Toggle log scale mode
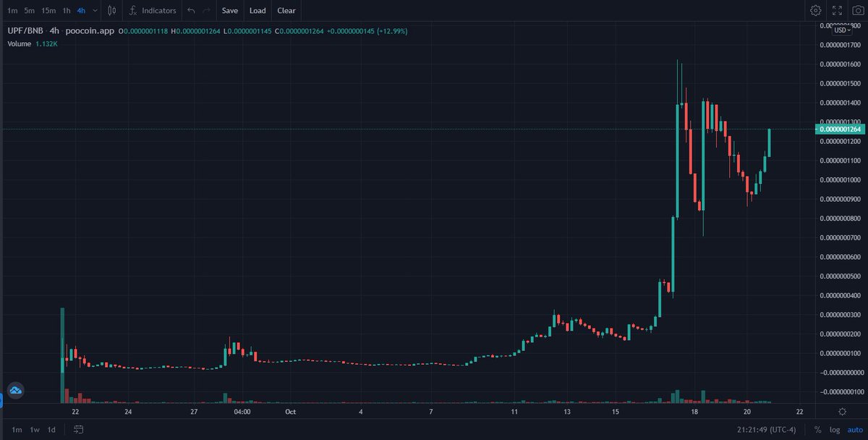This screenshot has height=440, width=868. pos(835,430)
